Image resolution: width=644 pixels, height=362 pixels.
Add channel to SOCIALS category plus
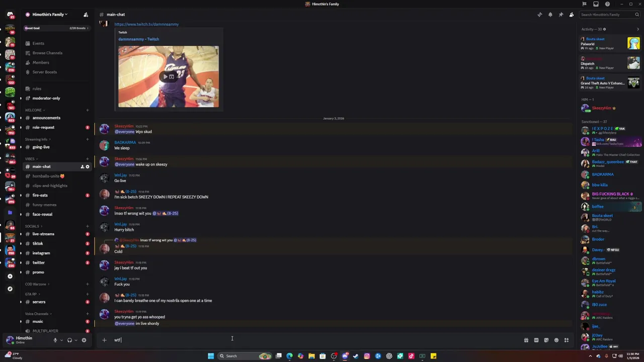click(x=88, y=226)
